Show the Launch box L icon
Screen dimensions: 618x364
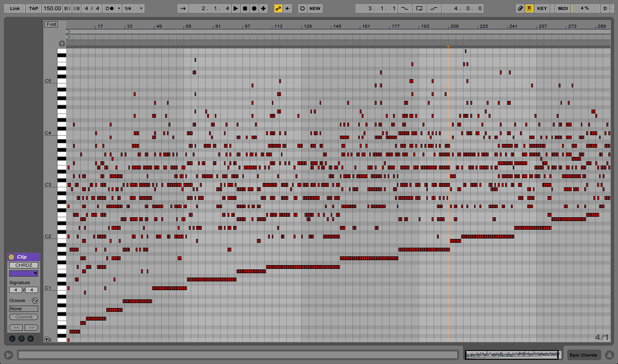click(x=12, y=339)
